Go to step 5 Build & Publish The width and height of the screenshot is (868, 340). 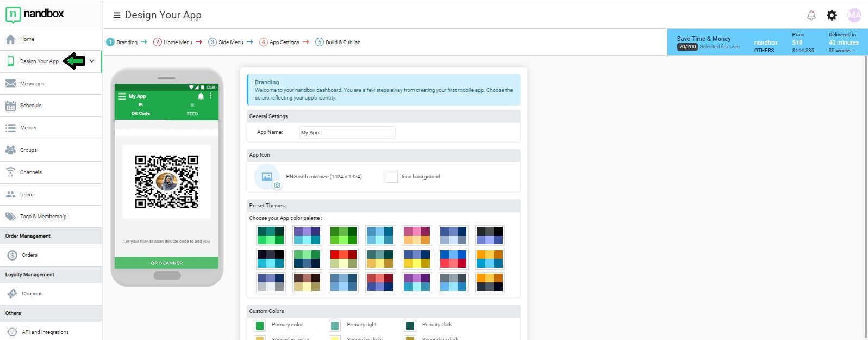tap(338, 42)
